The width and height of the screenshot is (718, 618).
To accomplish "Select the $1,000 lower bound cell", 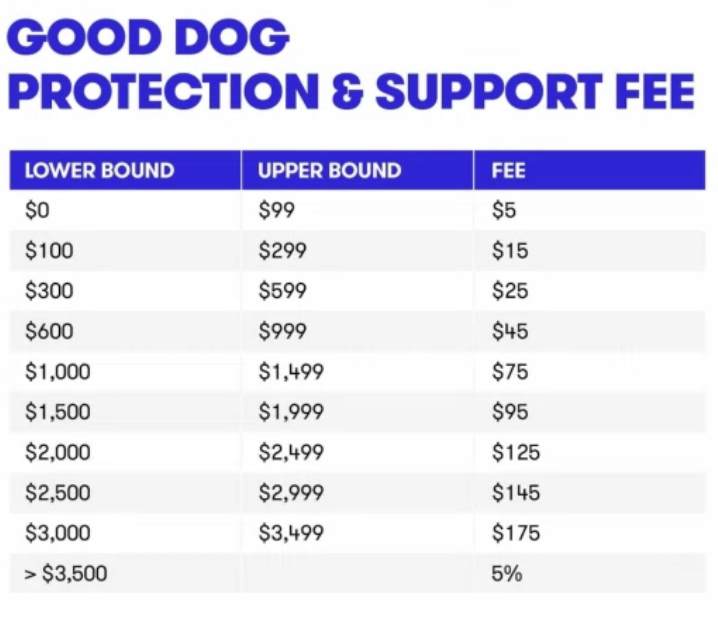I will point(57,372).
